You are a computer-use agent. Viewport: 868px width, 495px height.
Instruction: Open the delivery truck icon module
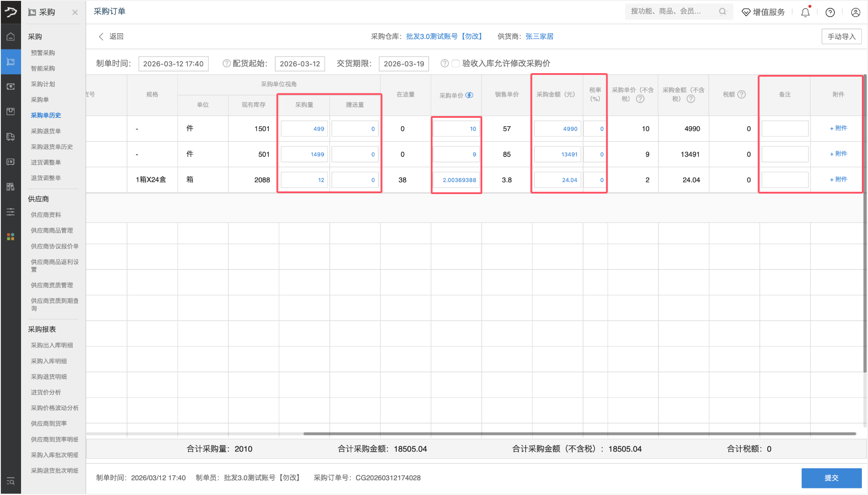coord(11,137)
